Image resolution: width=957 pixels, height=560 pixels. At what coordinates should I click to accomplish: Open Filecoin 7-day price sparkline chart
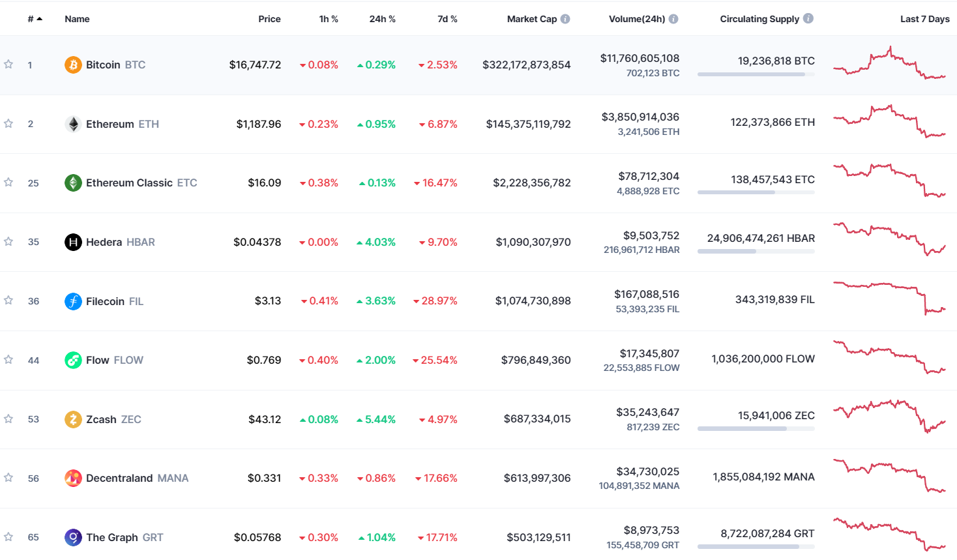point(890,298)
